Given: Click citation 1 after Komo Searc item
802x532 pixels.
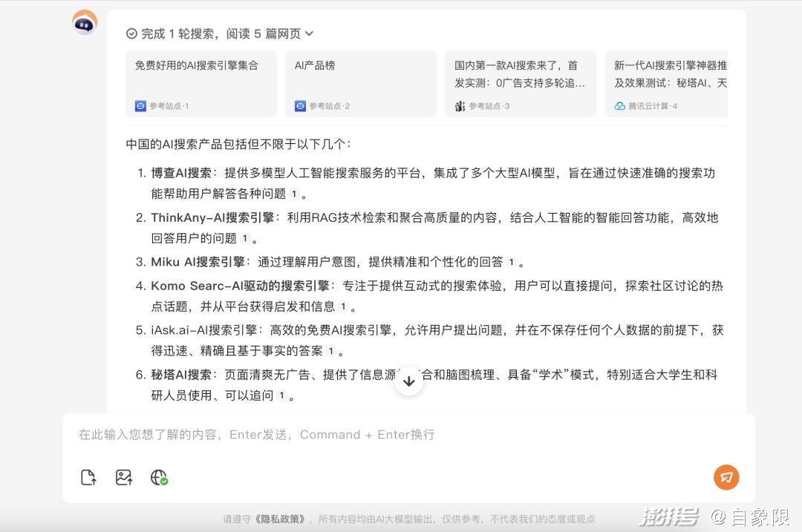Looking at the screenshot, I should tap(342, 306).
